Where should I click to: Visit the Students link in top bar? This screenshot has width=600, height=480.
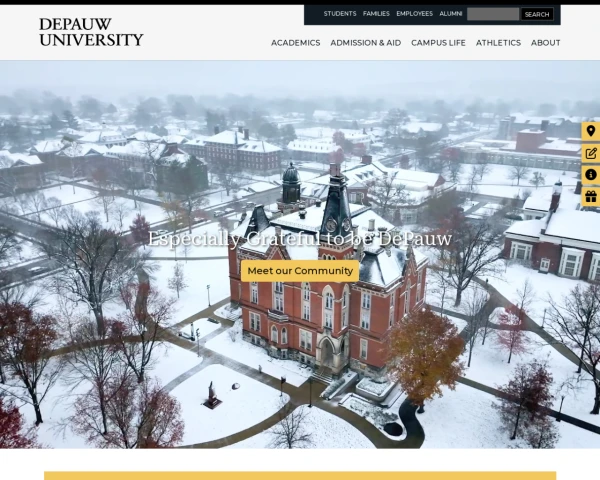click(x=340, y=14)
